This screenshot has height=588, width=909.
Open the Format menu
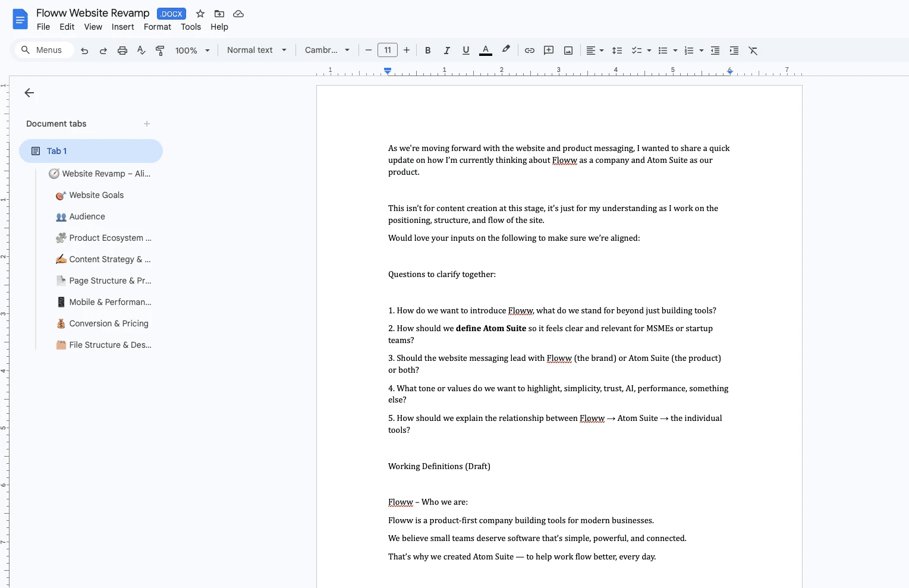coord(158,27)
